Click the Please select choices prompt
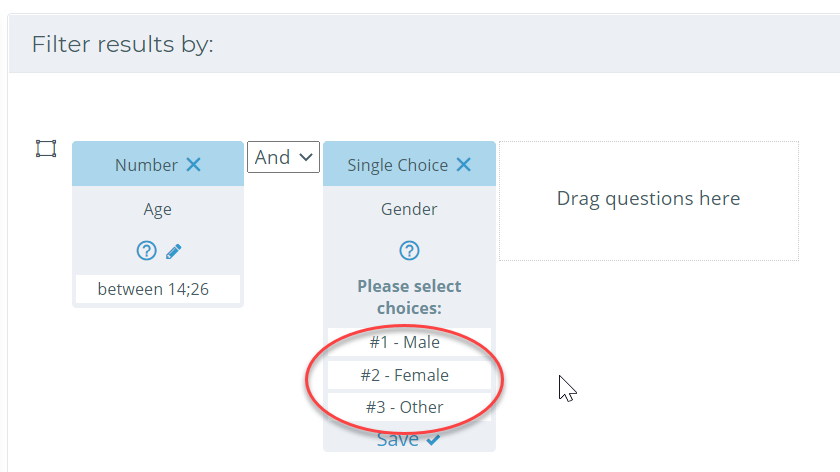The height and width of the screenshot is (472, 840). (409, 297)
